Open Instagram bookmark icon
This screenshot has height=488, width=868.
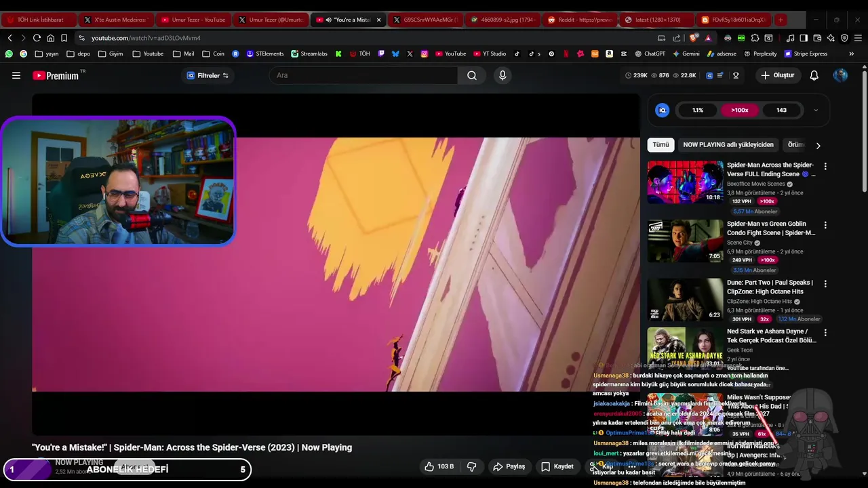(x=425, y=54)
